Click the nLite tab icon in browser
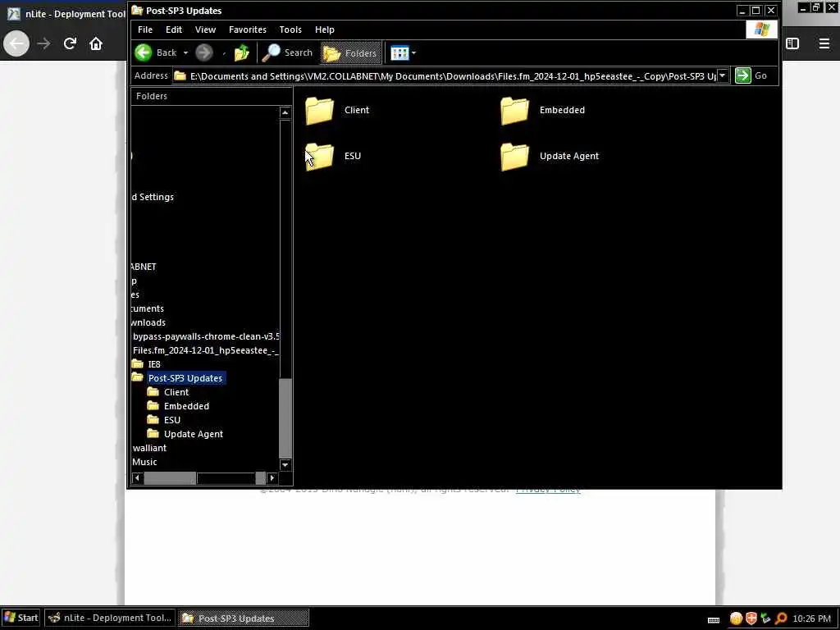Screen dimensions: 840x630 tap(14, 14)
